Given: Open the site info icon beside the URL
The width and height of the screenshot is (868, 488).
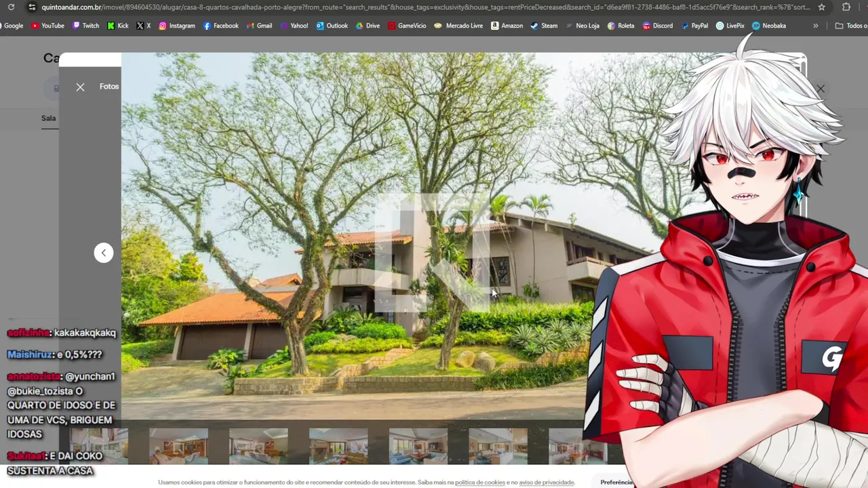Looking at the screenshot, I should (31, 7).
